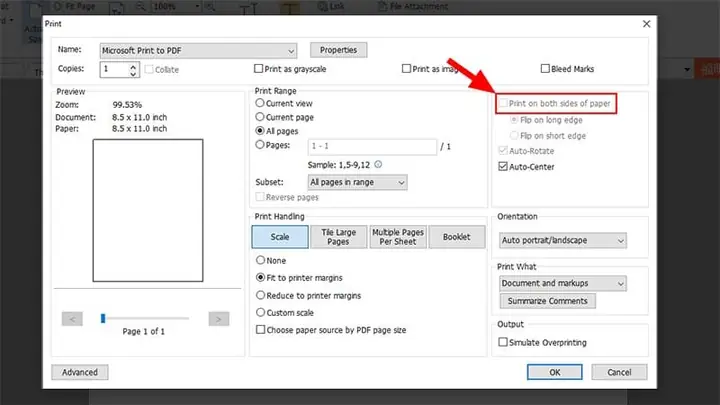Enable Simulate Overprinting checkbox
The width and height of the screenshot is (720, 405).
(503, 343)
